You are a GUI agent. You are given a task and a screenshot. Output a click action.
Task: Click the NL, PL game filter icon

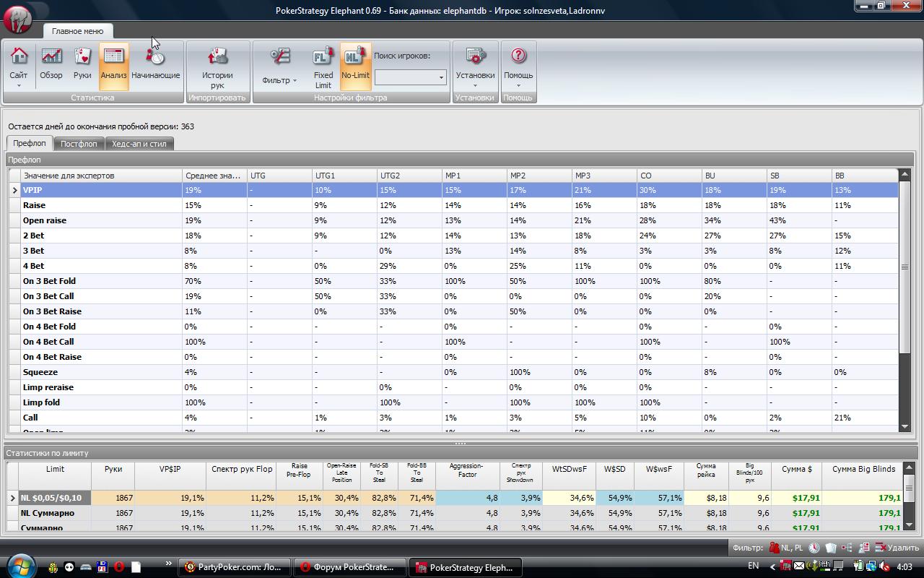pyautogui.click(x=787, y=548)
